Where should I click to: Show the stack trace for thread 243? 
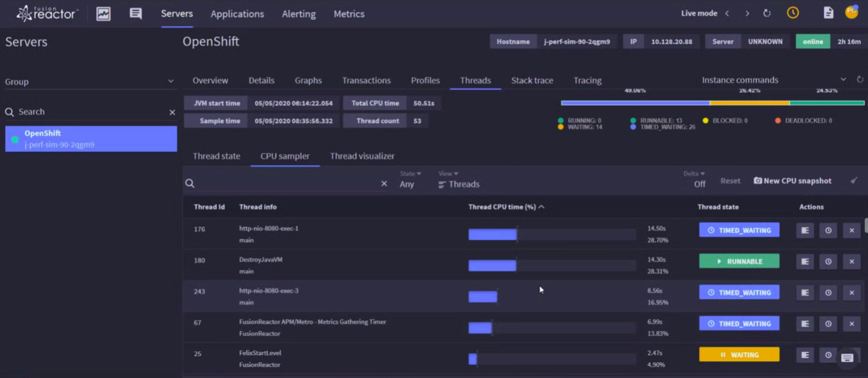805,293
